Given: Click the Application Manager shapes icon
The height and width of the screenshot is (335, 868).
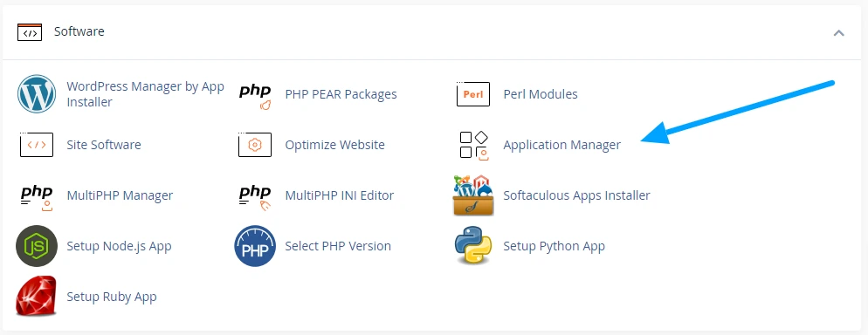Looking at the screenshot, I should tap(474, 146).
